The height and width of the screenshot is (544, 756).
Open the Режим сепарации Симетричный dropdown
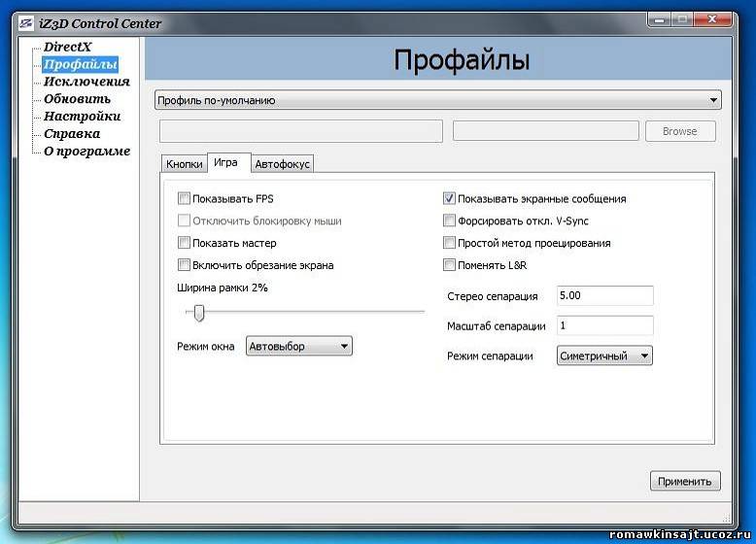point(604,356)
